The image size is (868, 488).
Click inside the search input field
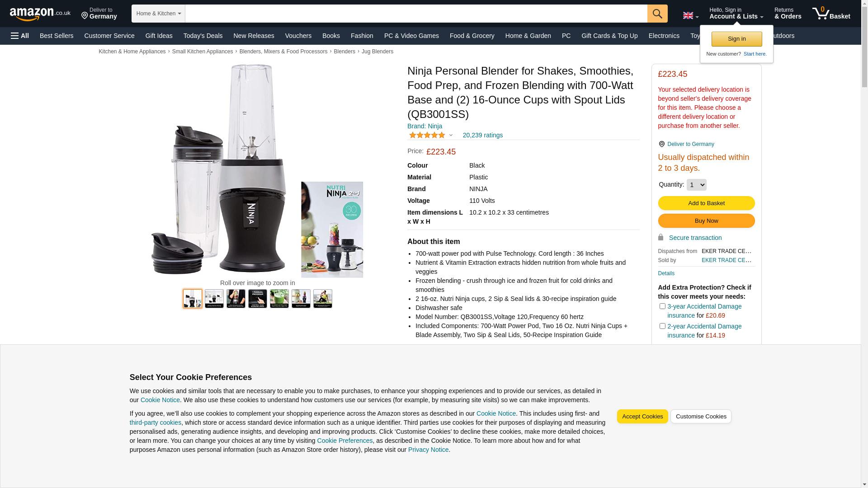pyautogui.click(x=416, y=14)
